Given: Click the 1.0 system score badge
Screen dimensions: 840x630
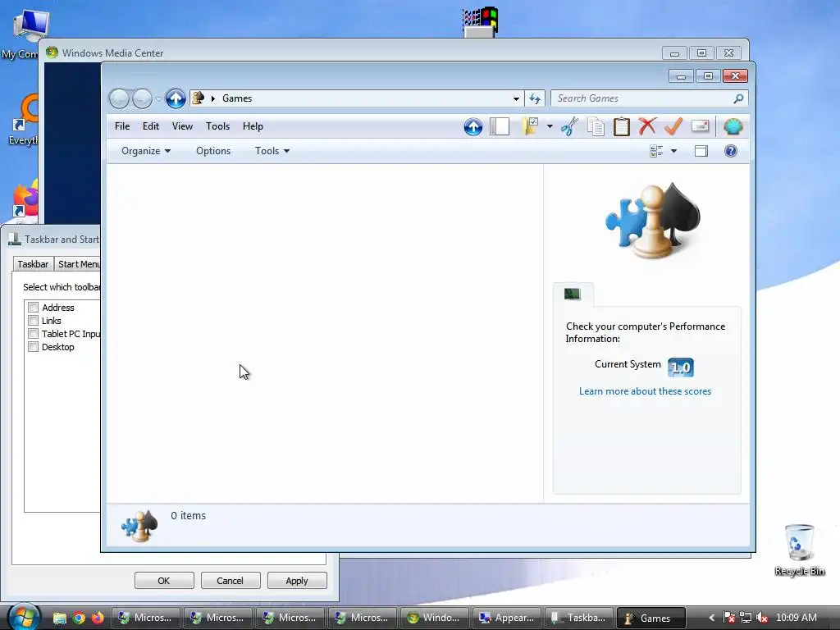Looking at the screenshot, I should point(680,367).
